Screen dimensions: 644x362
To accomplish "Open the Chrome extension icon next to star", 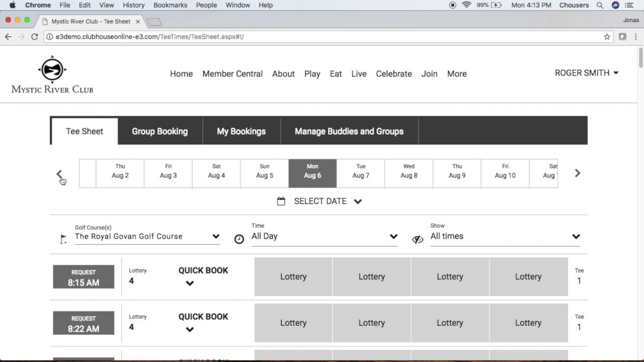I will [x=622, y=37].
